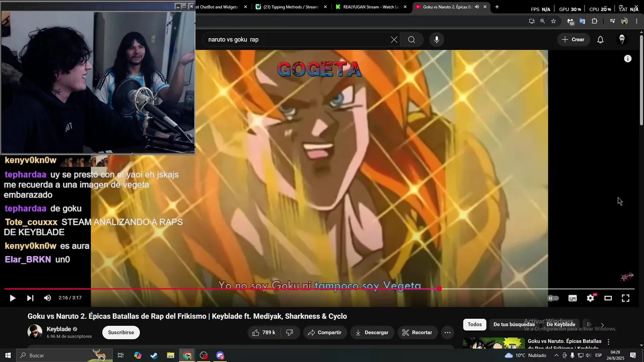Open Task View on taskbar
Image resolution: width=644 pixels, height=362 pixels.
[x=121, y=355]
